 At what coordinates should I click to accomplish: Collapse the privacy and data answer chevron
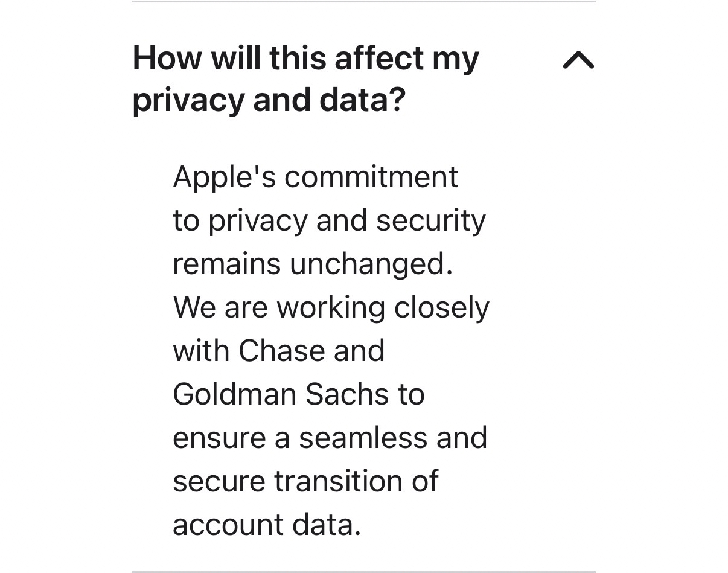point(578,60)
